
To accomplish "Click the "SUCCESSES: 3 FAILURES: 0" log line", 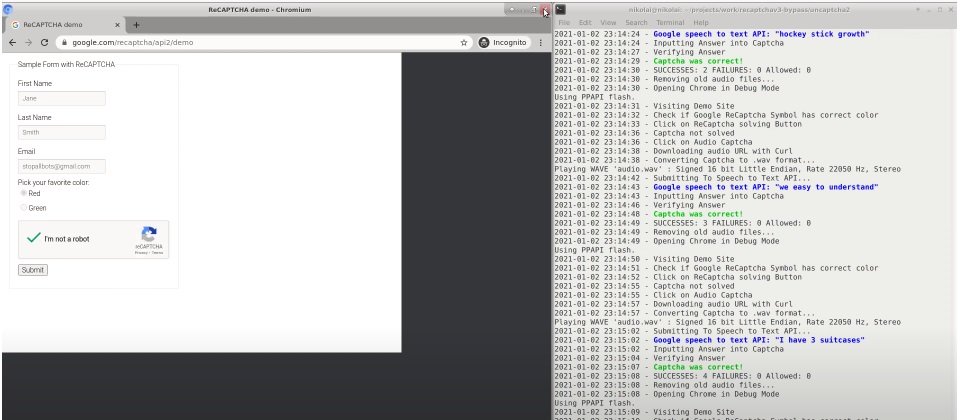I will pos(682,223).
